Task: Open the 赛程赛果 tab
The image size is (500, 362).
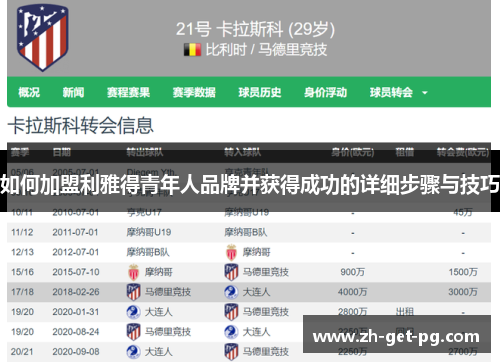Action: click(x=128, y=92)
